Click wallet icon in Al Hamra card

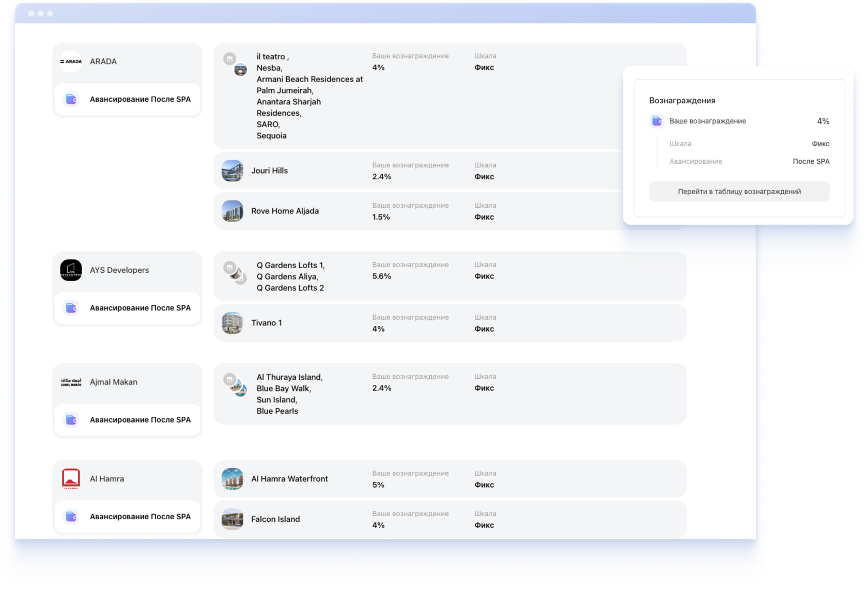click(x=71, y=517)
